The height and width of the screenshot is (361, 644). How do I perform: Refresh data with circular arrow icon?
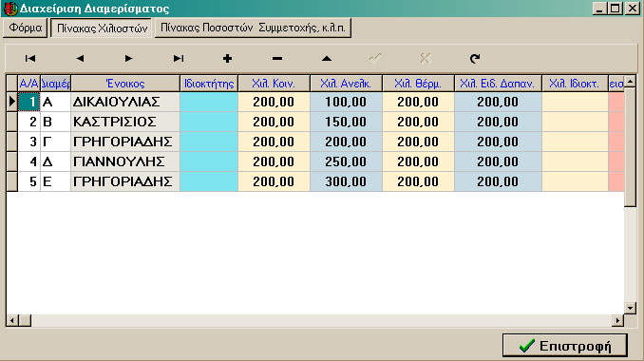475,59
